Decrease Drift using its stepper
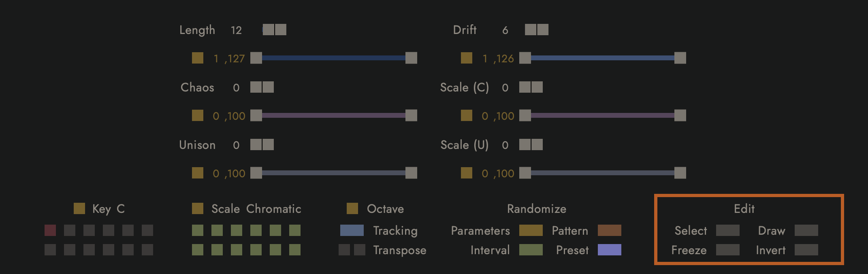 (530, 29)
